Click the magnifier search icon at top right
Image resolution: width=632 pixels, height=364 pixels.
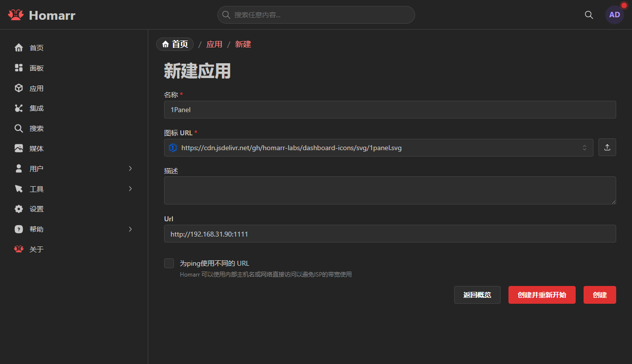pyautogui.click(x=589, y=15)
